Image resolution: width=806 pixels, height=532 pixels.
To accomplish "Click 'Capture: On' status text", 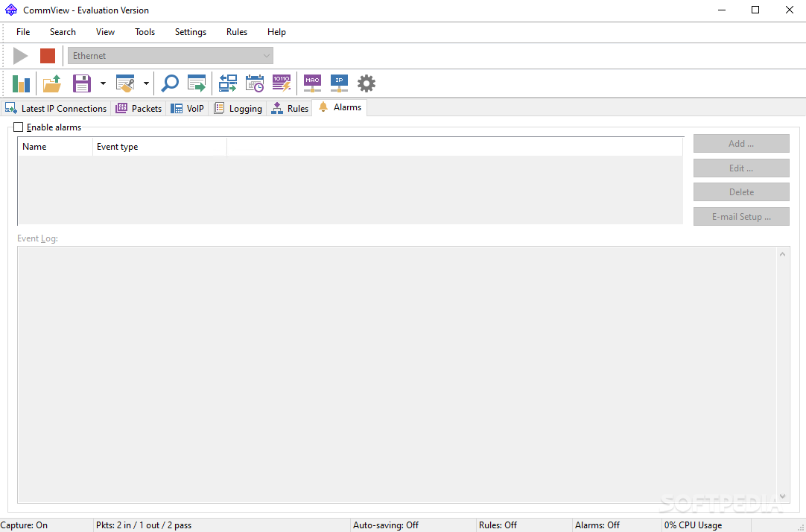I will point(24,525).
